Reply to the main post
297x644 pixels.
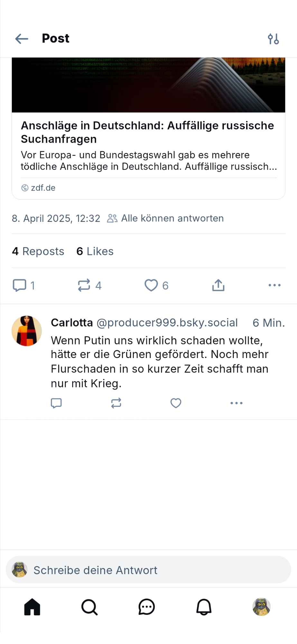tap(20, 285)
